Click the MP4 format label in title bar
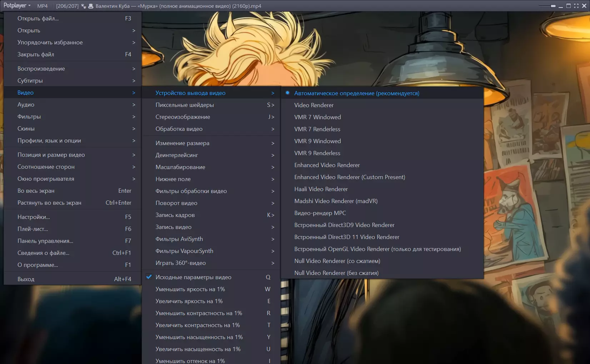590x364 pixels. tap(42, 6)
